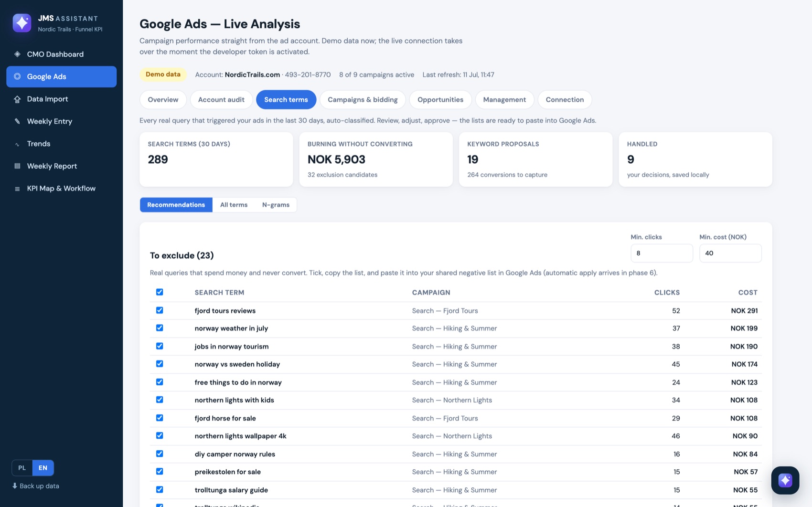The width and height of the screenshot is (812, 507).
Task: Open Weekly Entry in sidebar
Action: (x=61, y=121)
